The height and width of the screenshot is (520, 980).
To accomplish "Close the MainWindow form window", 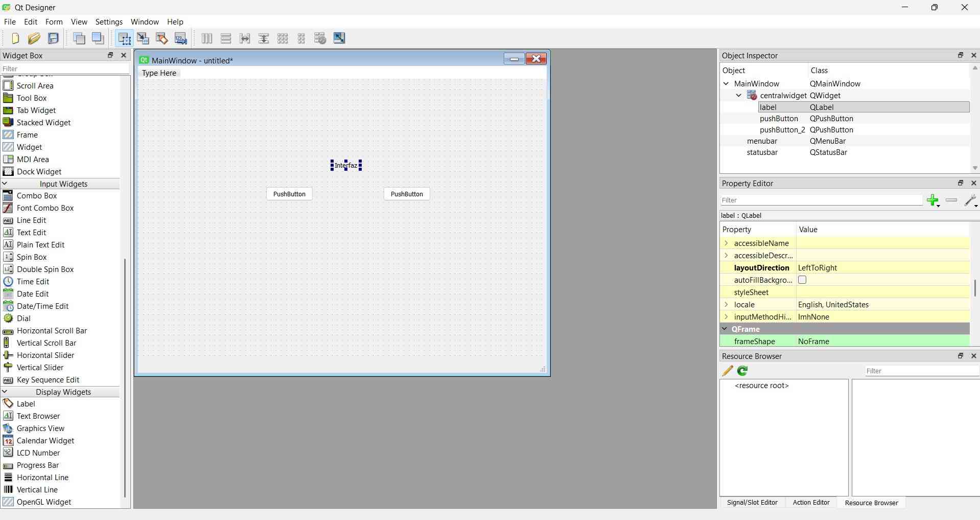I will pos(536,59).
